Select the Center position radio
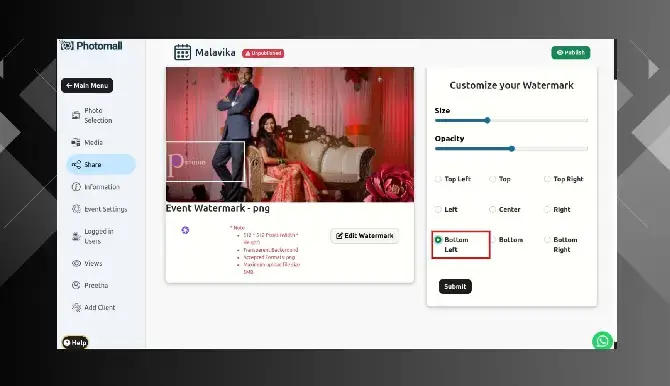This screenshot has height=386, width=670. [x=492, y=209]
